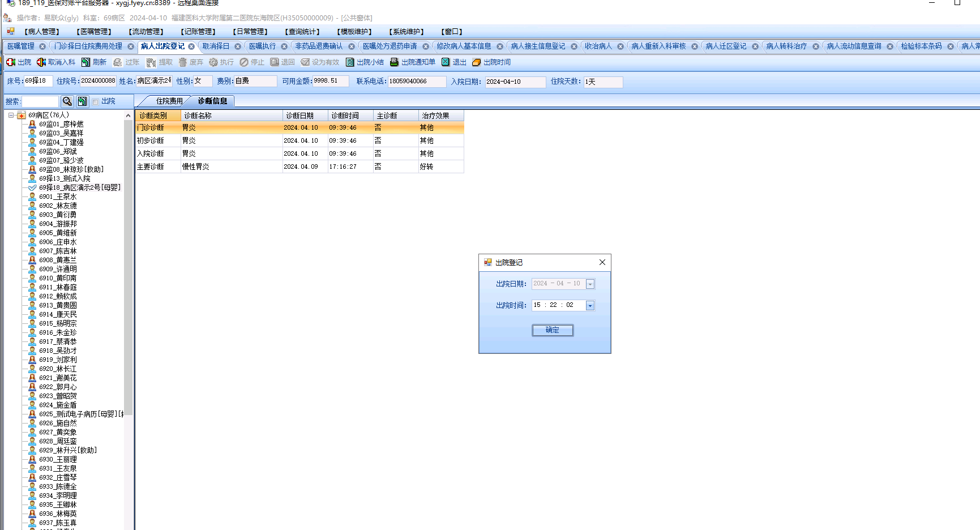This screenshot has width=980, height=530.
Task: Switch to the 非药品退费确认 tab
Action: 319,46
